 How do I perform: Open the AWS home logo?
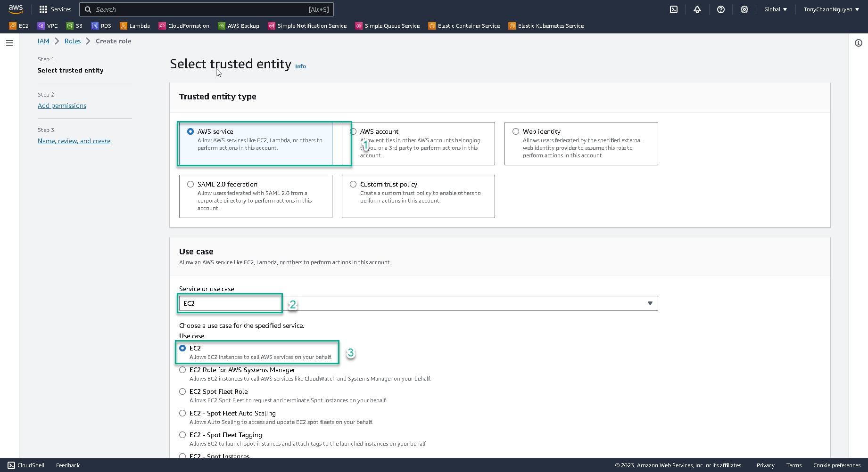pyautogui.click(x=16, y=9)
